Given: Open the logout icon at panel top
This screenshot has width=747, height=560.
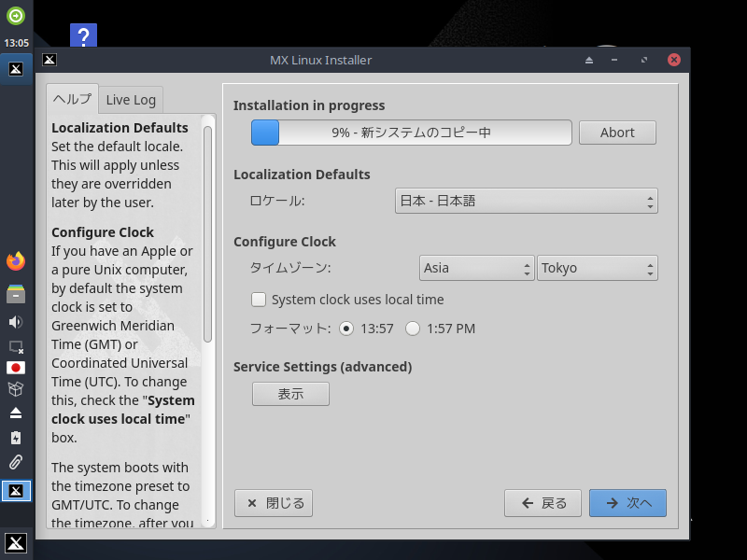Looking at the screenshot, I should pos(16,16).
